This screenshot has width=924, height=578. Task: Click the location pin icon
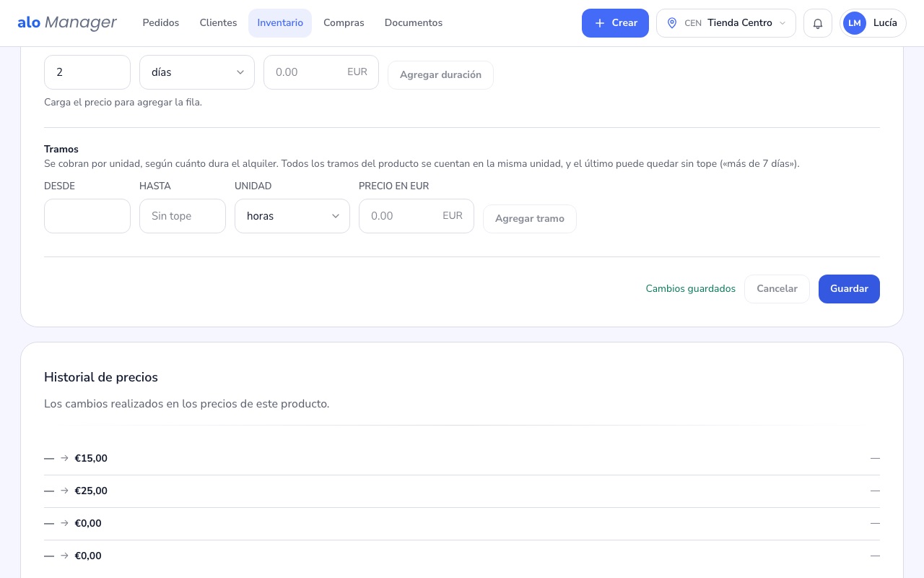point(672,23)
